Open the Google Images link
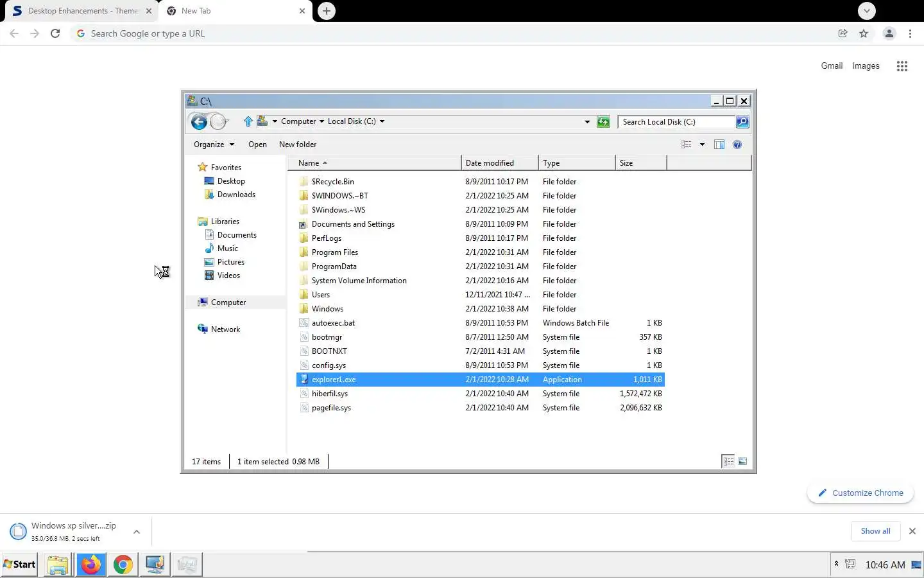The image size is (924, 578). tap(866, 66)
